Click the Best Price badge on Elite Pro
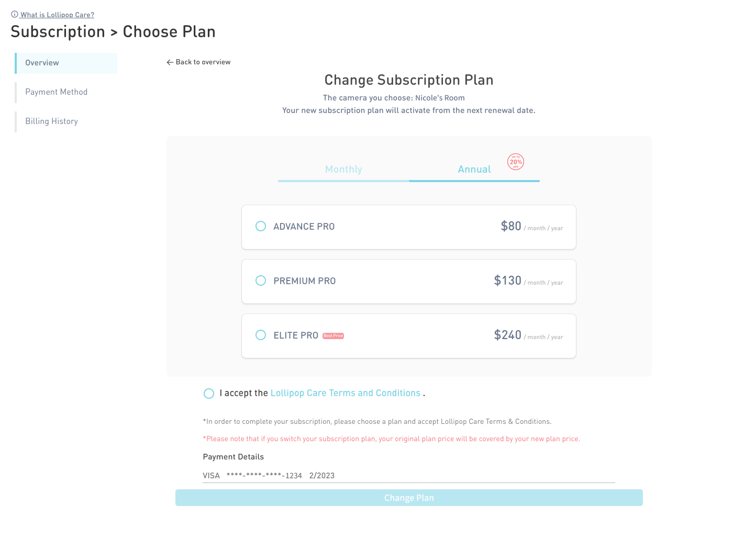756x550 pixels. (333, 336)
